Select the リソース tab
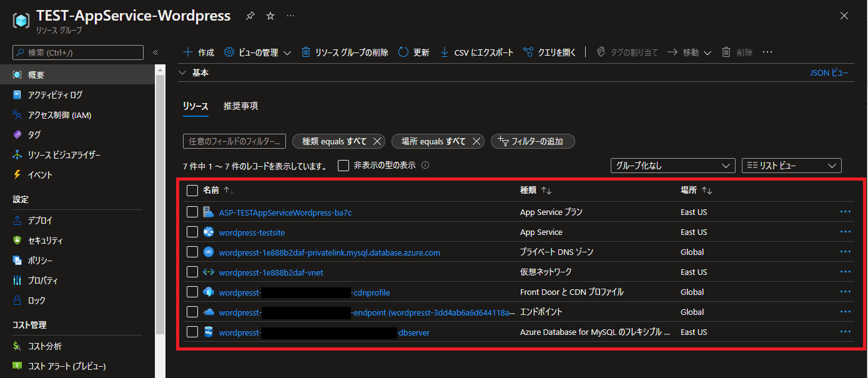The width and height of the screenshot is (868, 378). coord(195,106)
